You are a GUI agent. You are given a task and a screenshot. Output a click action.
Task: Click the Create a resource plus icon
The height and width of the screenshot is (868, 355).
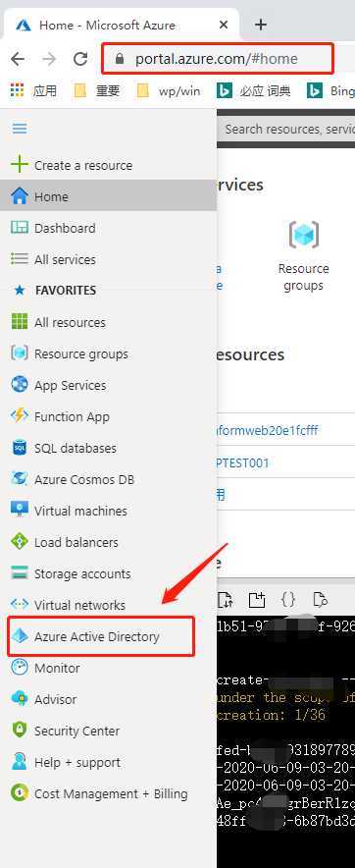pos(20,164)
